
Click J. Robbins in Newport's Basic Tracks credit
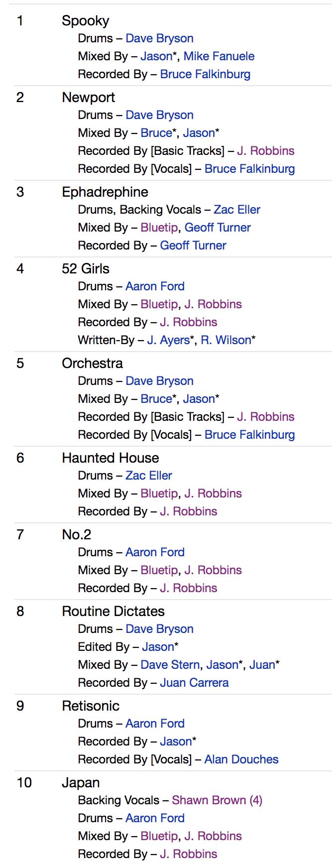pyautogui.click(x=265, y=151)
